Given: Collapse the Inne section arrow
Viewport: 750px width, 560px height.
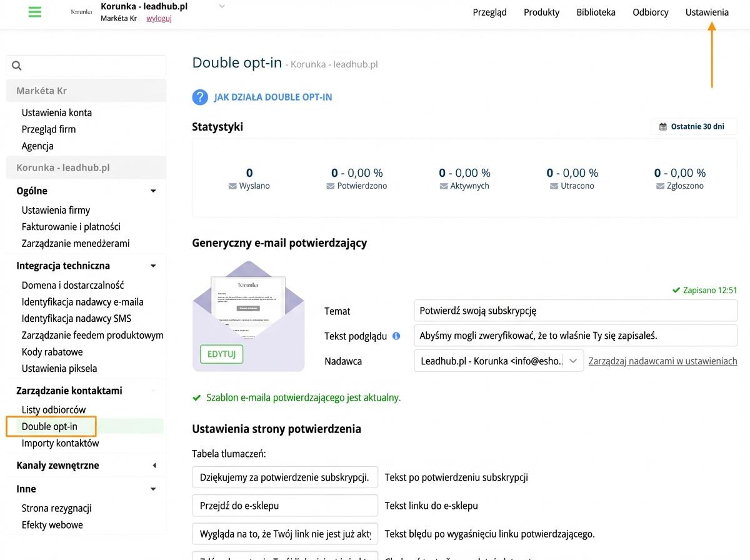Looking at the screenshot, I should click(x=153, y=489).
